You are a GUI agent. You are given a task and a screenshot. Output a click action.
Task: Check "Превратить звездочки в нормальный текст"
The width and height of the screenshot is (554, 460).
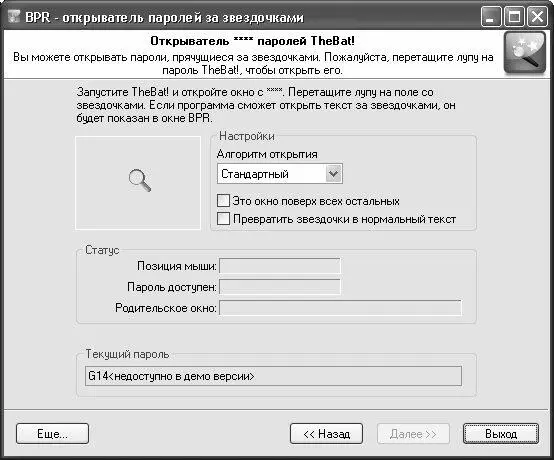pyautogui.click(x=223, y=219)
